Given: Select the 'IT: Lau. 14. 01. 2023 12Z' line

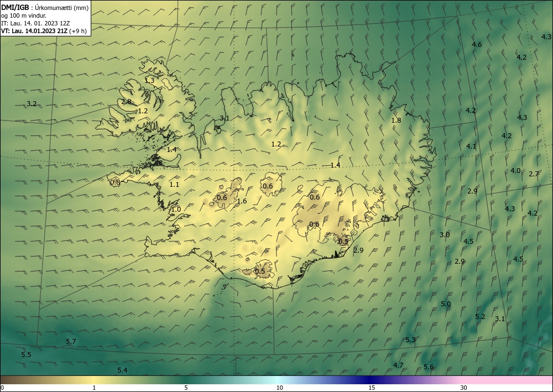Looking at the screenshot, I should 35,23.
